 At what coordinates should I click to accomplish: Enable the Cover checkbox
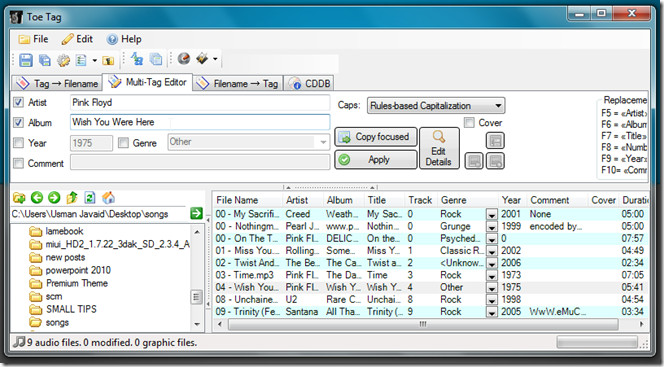pyautogui.click(x=469, y=122)
